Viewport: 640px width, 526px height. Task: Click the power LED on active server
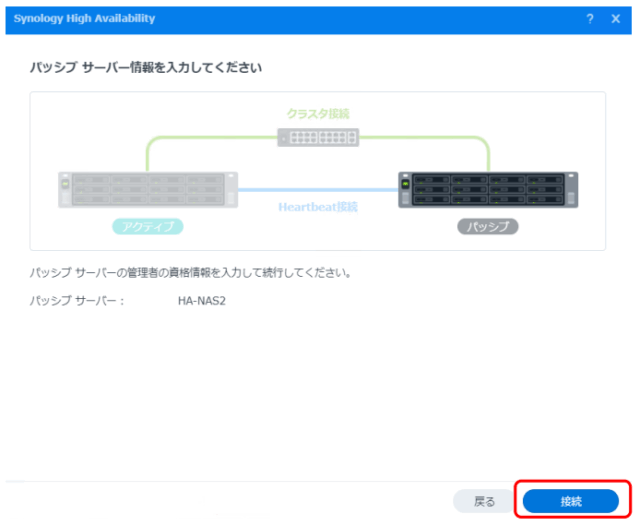pos(66,185)
